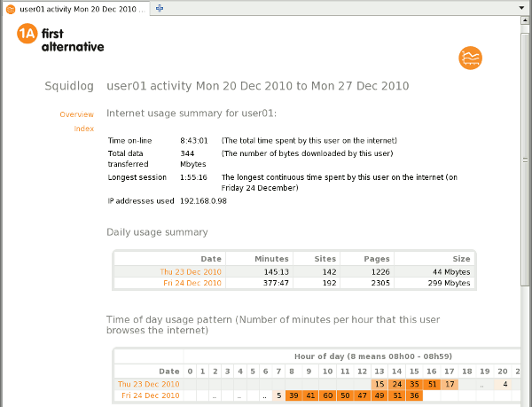The width and height of the screenshot is (532, 407).
Task: Click the scrollbar up arrow
Action: pyautogui.click(x=525, y=20)
